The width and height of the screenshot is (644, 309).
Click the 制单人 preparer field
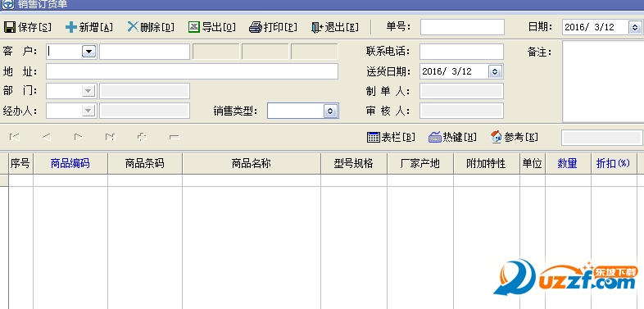[x=461, y=91]
